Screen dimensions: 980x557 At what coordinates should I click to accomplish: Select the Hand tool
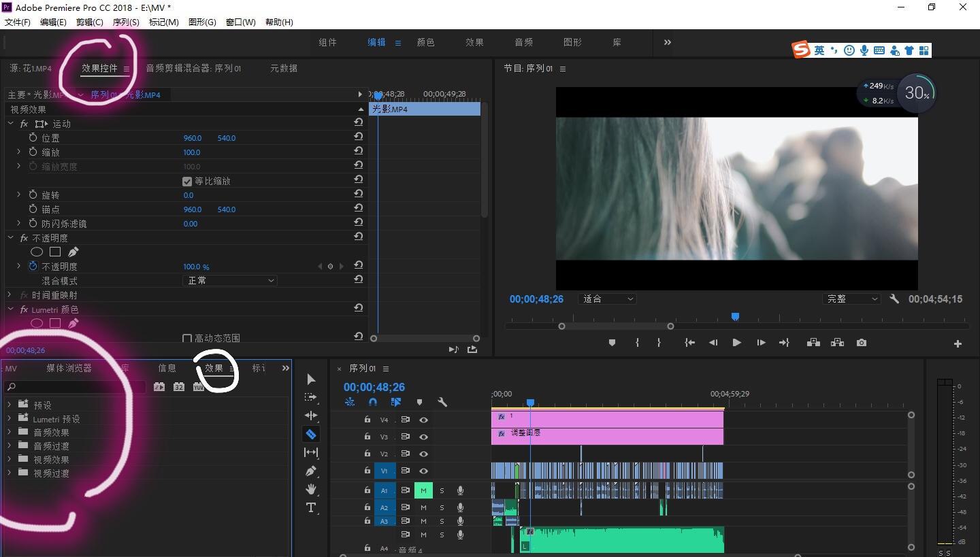[311, 489]
